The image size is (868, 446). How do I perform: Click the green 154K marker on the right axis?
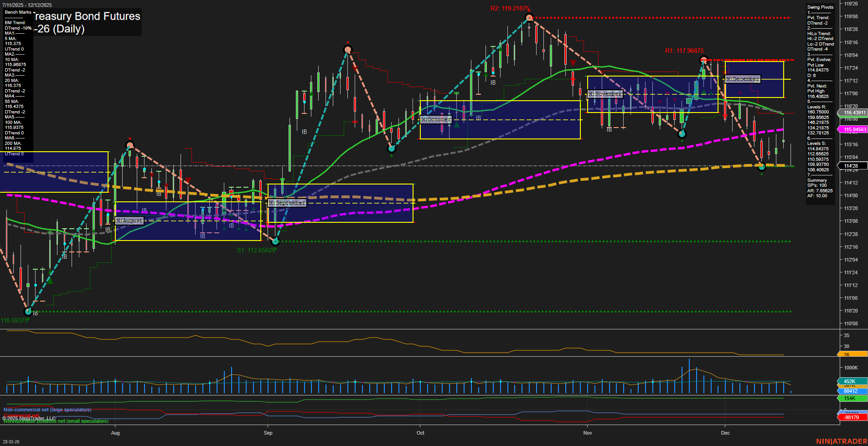coord(849,398)
